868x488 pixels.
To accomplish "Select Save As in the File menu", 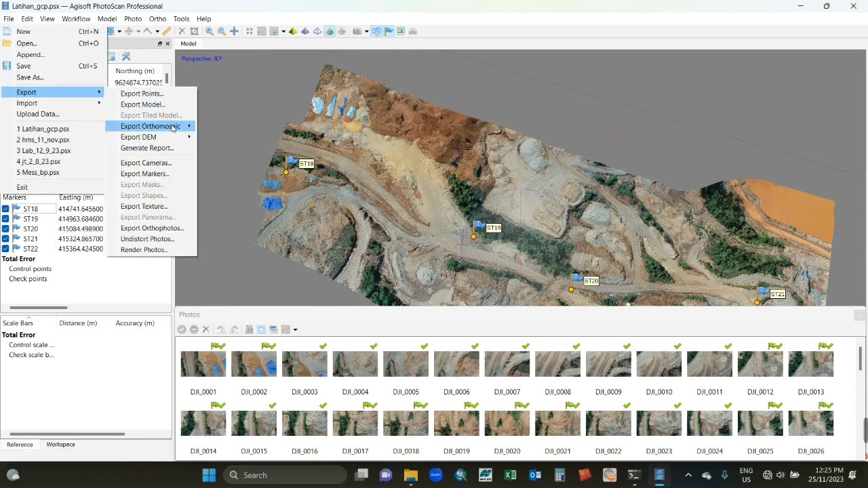I will [x=30, y=77].
